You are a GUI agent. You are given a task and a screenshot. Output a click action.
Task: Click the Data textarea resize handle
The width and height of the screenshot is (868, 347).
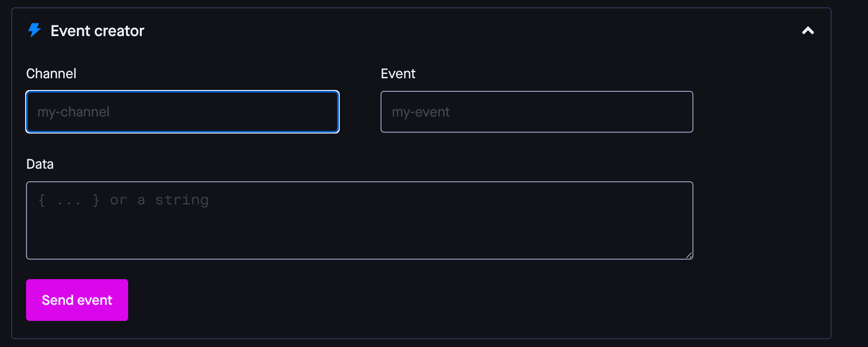tap(689, 256)
